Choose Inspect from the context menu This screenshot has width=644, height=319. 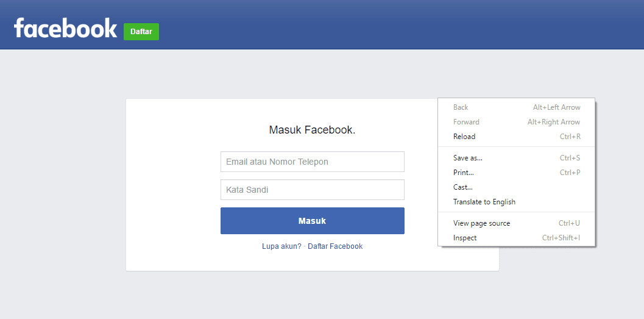465,238
